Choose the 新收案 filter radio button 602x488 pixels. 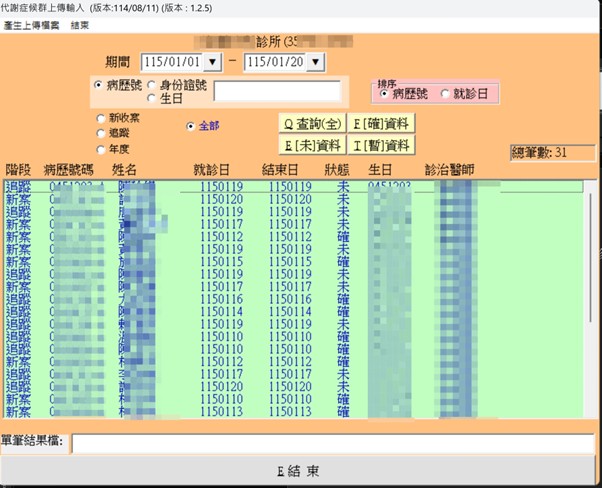point(100,118)
